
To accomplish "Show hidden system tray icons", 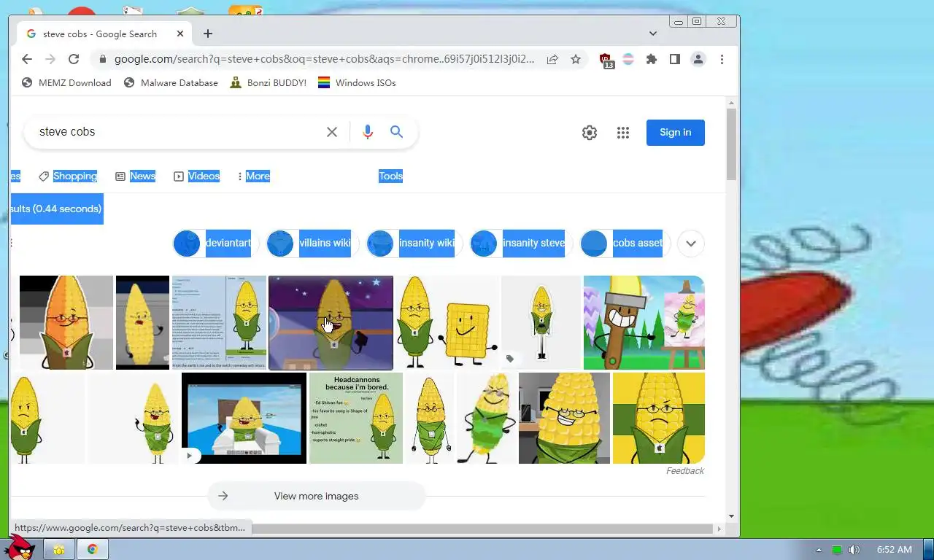I will (x=819, y=550).
